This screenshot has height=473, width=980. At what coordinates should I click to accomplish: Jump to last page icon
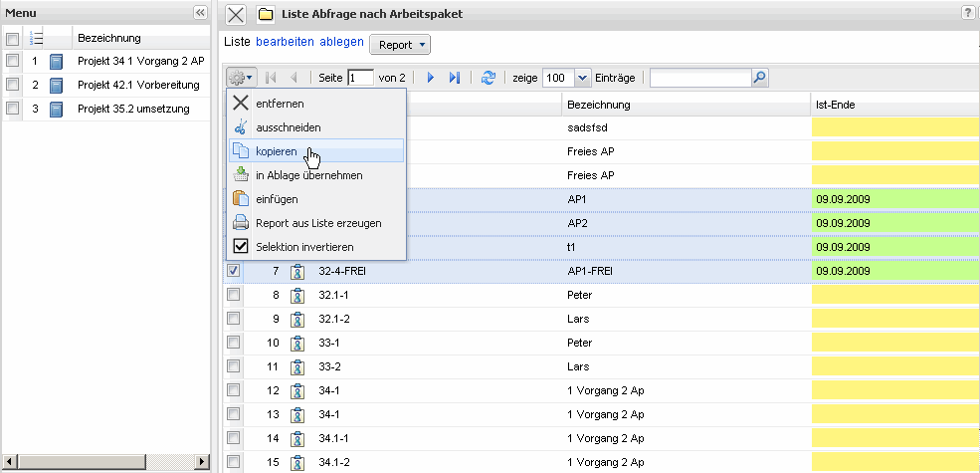coord(455,78)
